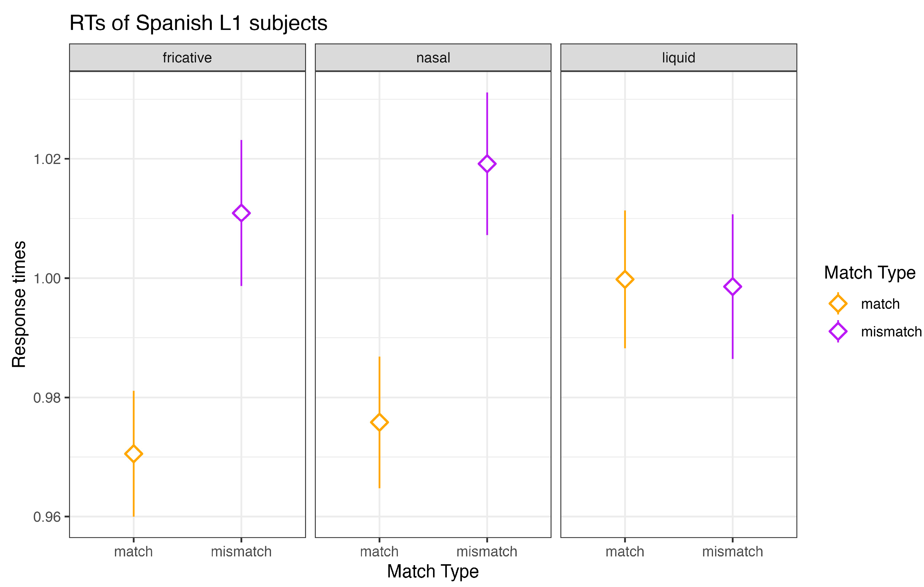Viewport: 924px width, 587px height.
Task: Click the 'Response times' y-axis title
Action: tap(19, 304)
